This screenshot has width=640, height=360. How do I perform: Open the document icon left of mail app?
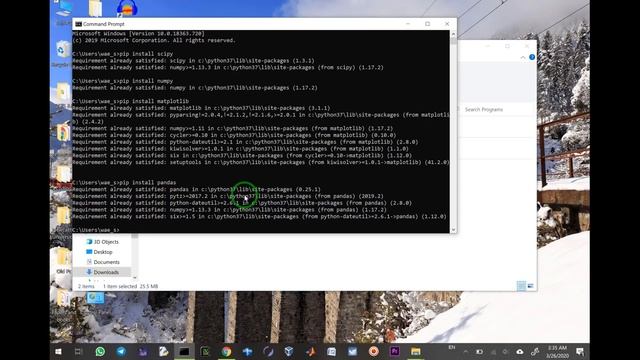click(x=331, y=351)
